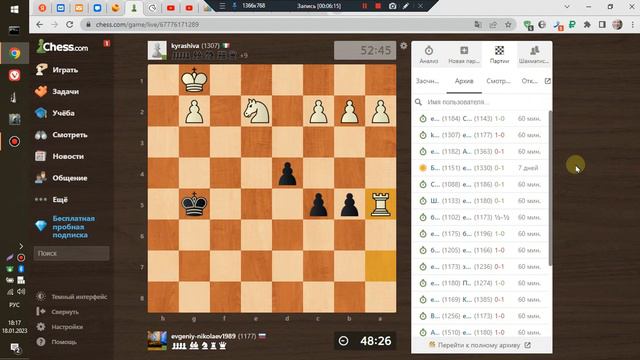Switch to the Шахматисты players tab
640x360 pixels.
(534, 55)
